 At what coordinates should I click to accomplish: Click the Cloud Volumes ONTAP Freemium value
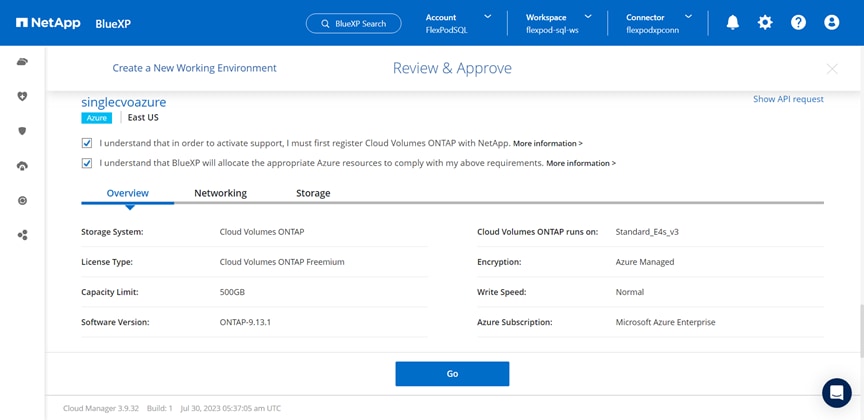click(x=282, y=262)
